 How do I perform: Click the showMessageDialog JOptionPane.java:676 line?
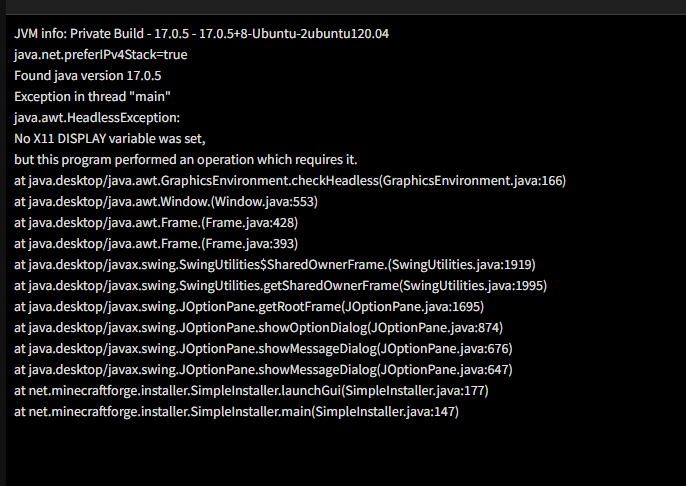(263, 349)
